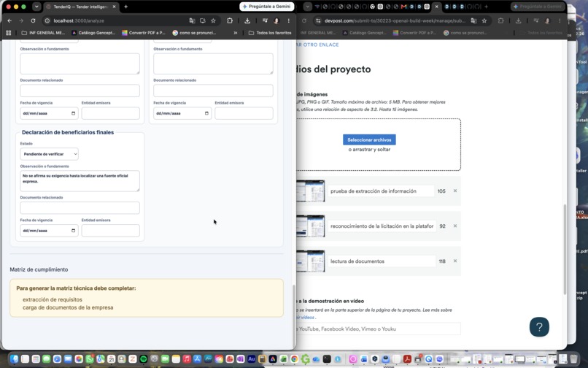
Task: Open Safari from the dock
Action: [57, 359]
